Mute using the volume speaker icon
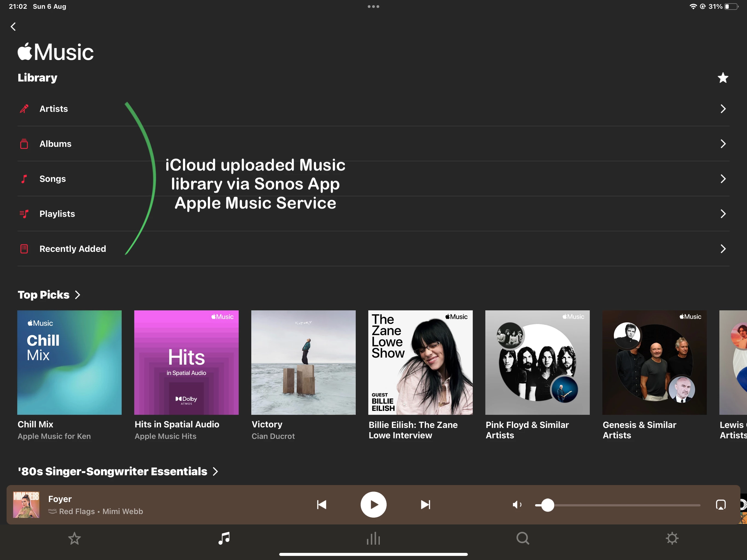 click(x=517, y=504)
